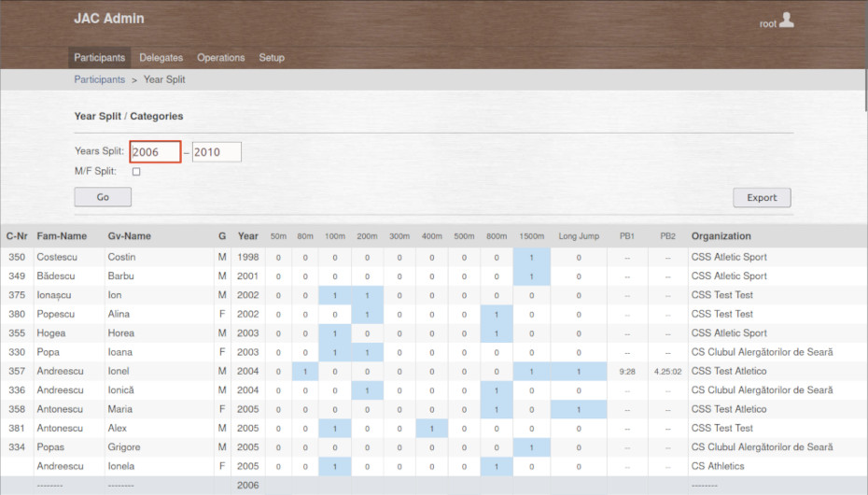Click the root user profile icon
This screenshot has height=495, width=868.
pyautogui.click(x=786, y=21)
